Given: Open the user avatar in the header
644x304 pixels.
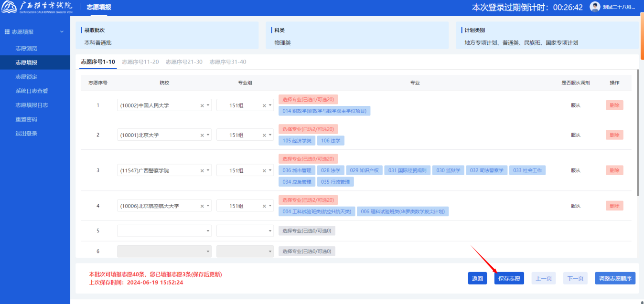Looking at the screenshot, I should tap(595, 7).
